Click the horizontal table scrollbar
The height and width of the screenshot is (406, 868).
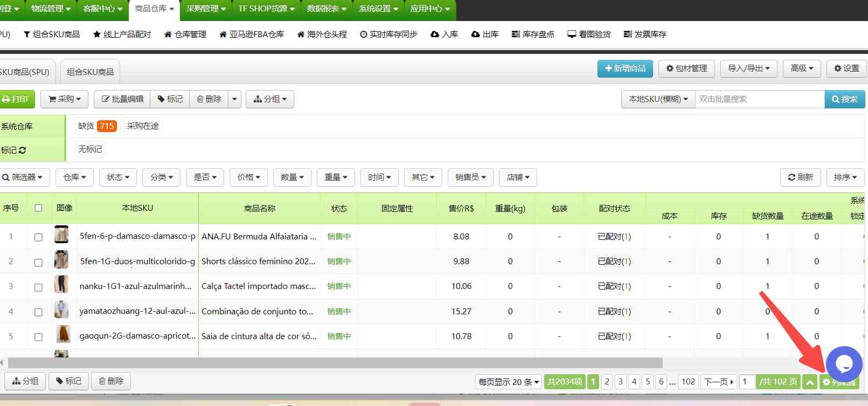[x=335, y=363]
